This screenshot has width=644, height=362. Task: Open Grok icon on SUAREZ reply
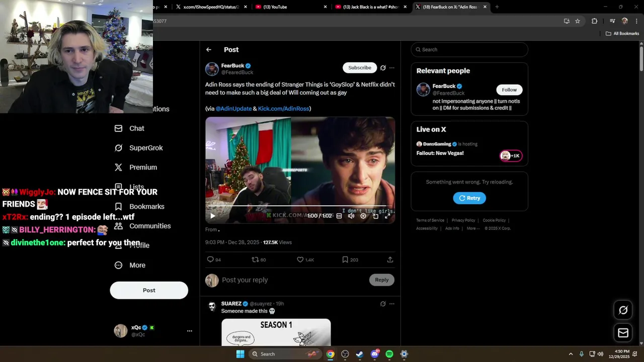tap(383, 304)
